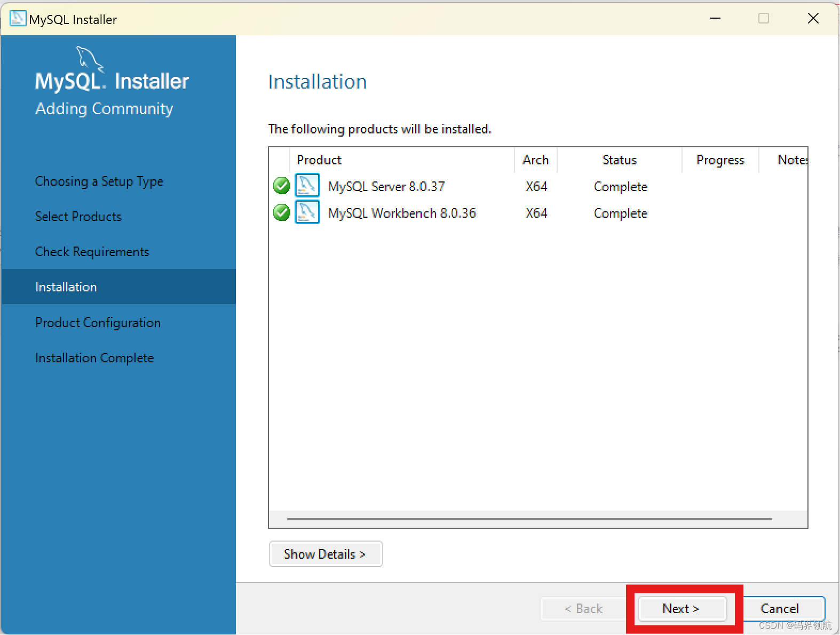Select the Installation step in sidebar
The image size is (840, 635).
119,287
